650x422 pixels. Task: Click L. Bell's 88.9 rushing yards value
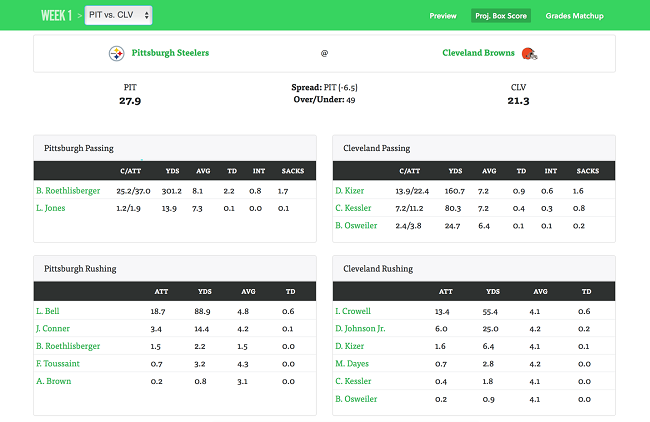tap(202, 311)
